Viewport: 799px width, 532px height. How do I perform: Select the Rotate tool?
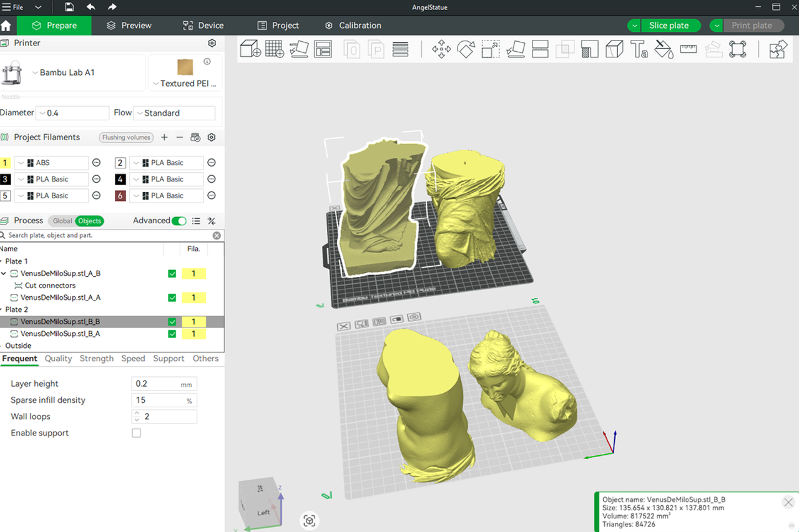(x=466, y=49)
